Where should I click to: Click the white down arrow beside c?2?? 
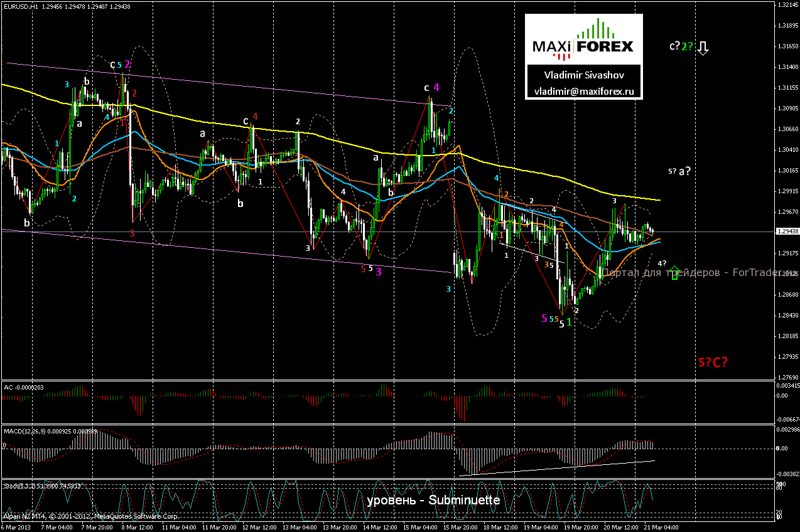[703, 48]
